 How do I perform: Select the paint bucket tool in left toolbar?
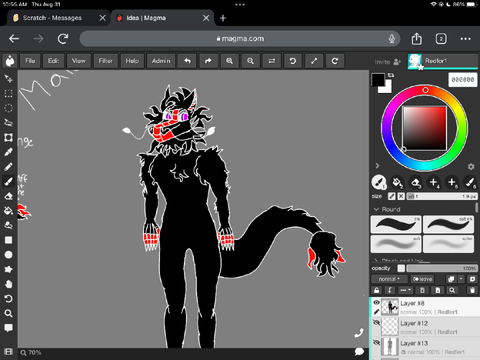tap(8, 211)
